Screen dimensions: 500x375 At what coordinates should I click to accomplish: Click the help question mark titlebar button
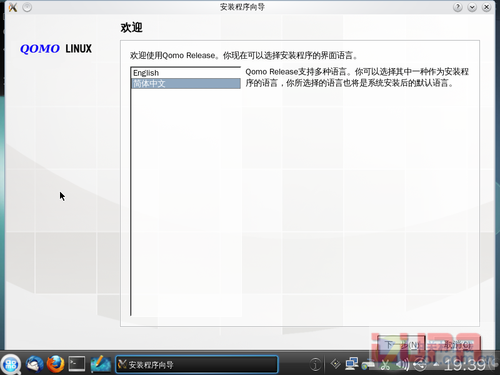coord(458,7)
